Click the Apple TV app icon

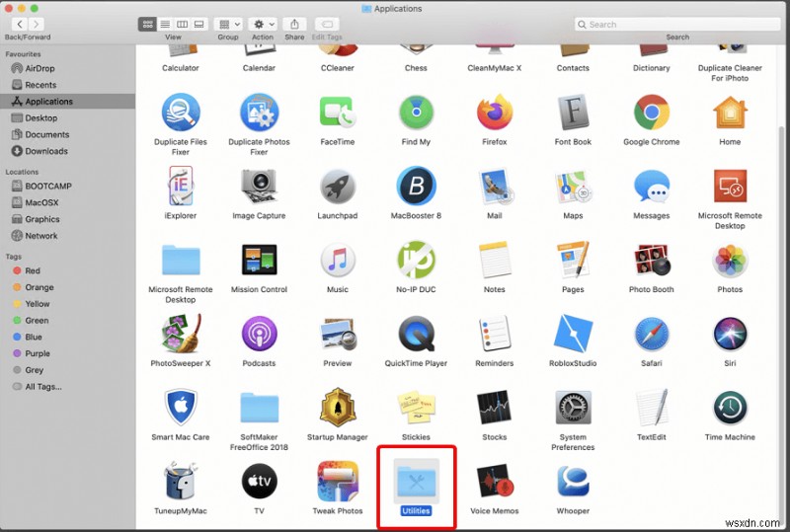259,481
